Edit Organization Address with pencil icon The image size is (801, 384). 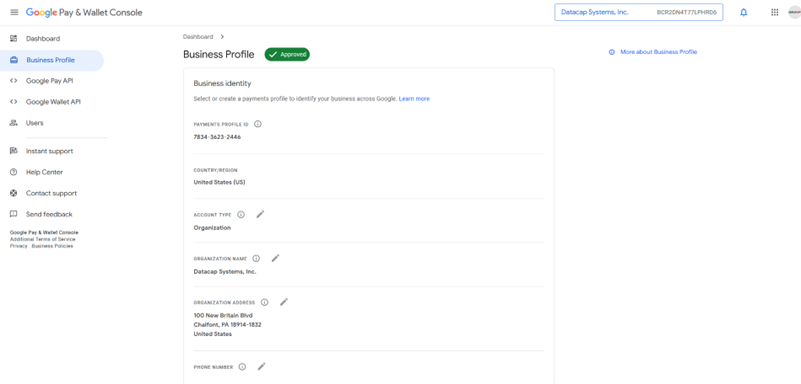pyautogui.click(x=284, y=302)
